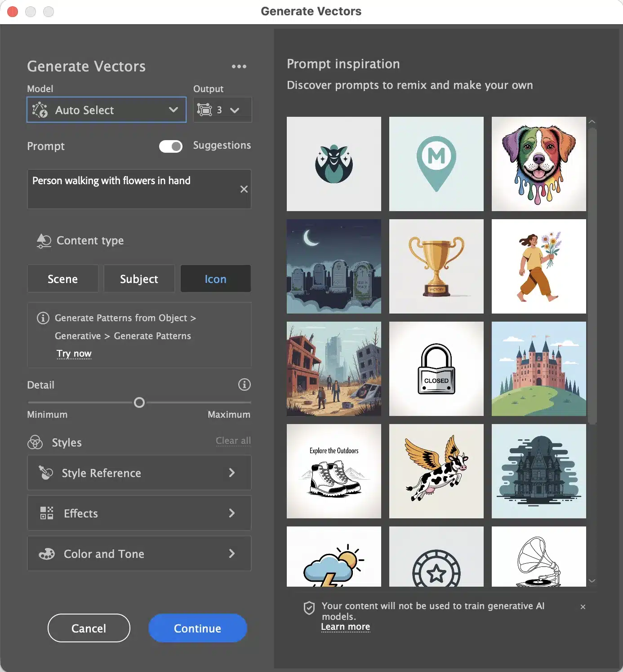This screenshot has width=623, height=672.
Task: Click the Effects grid icon
Action: tap(47, 513)
